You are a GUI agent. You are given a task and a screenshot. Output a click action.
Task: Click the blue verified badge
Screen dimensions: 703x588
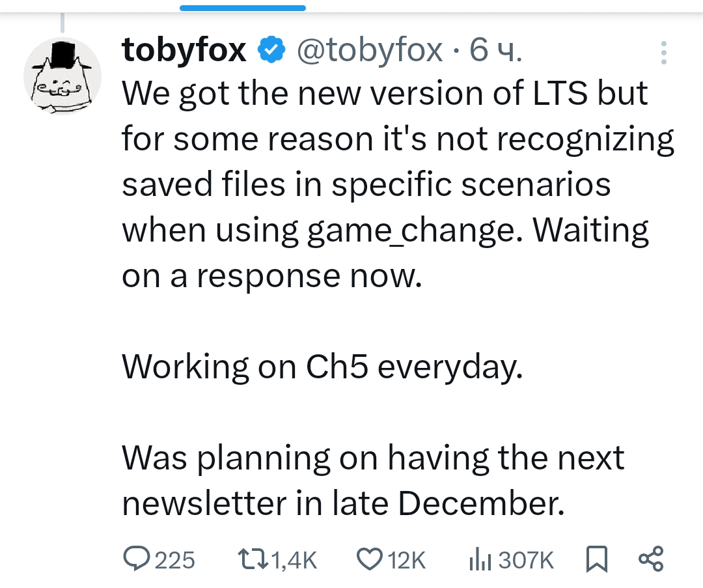[x=271, y=49]
